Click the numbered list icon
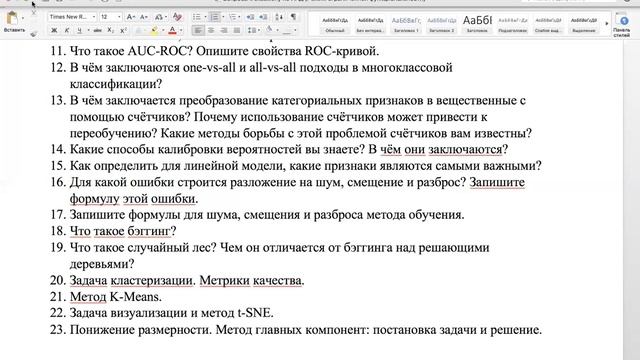Image resolution: width=640 pixels, height=360 pixels. coord(214,17)
